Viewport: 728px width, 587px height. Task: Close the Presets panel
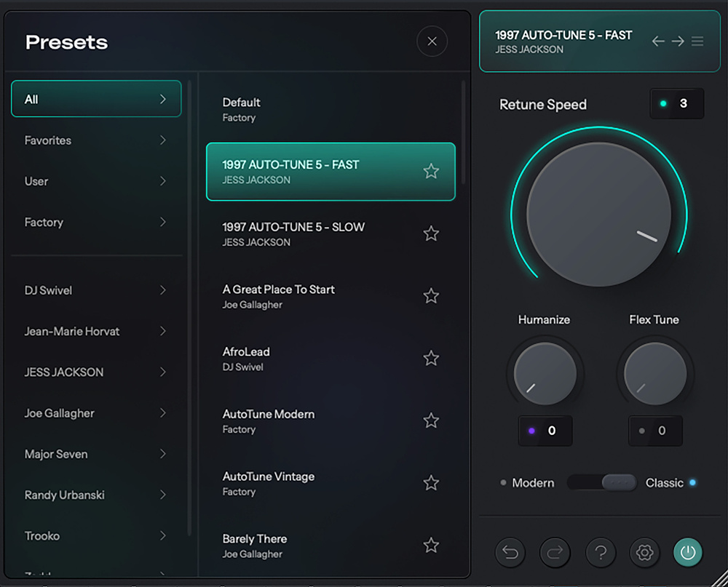tap(432, 41)
